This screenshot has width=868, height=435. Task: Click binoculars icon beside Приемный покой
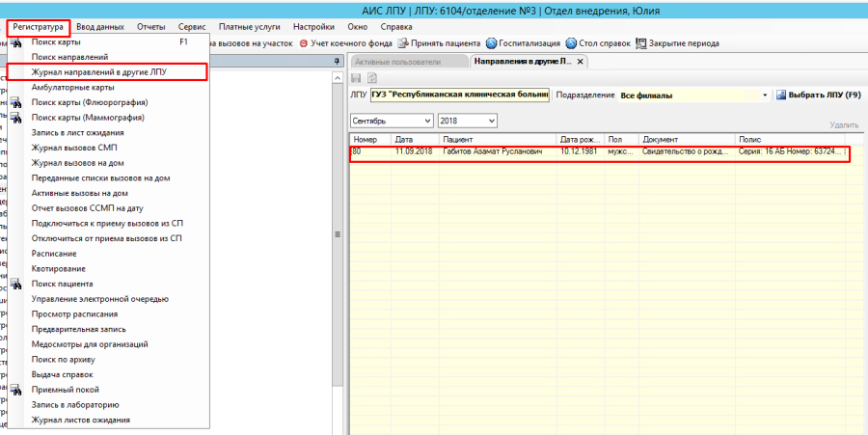(16, 390)
